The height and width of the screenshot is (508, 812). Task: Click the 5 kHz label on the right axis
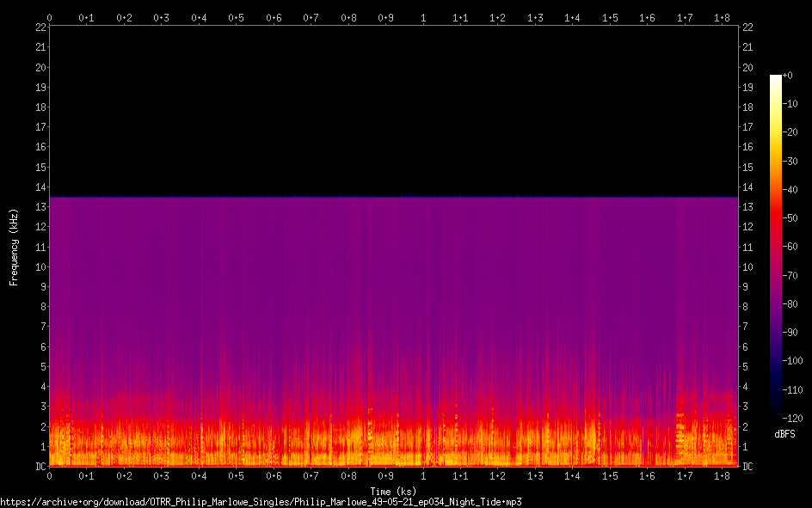point(745,367)
